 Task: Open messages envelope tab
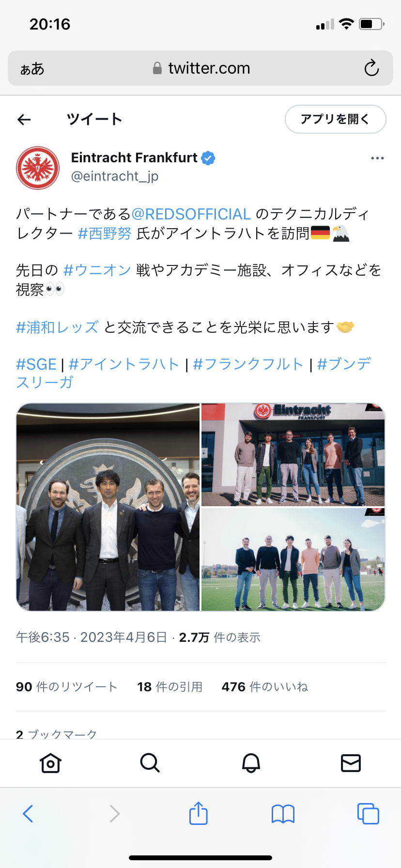(351, 763)
